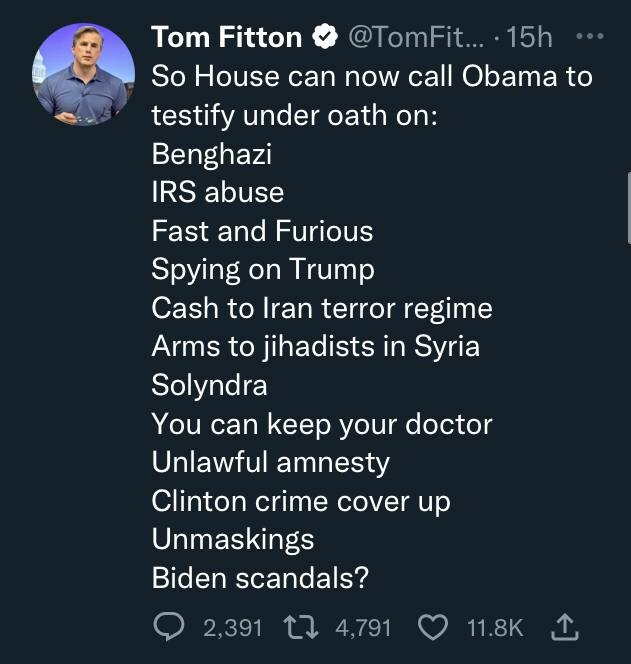Click the 2,391 replies count

click(232, 628)
